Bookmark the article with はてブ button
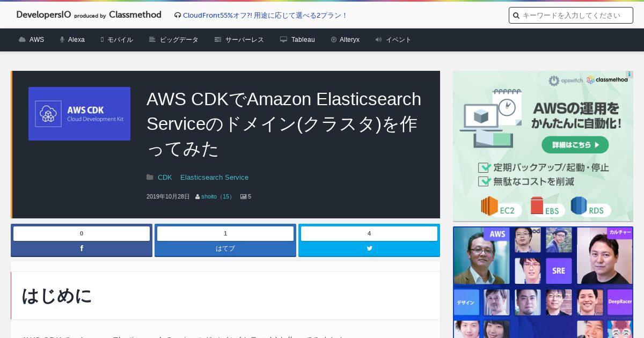 pyautogui.click(x=225, y=248)
